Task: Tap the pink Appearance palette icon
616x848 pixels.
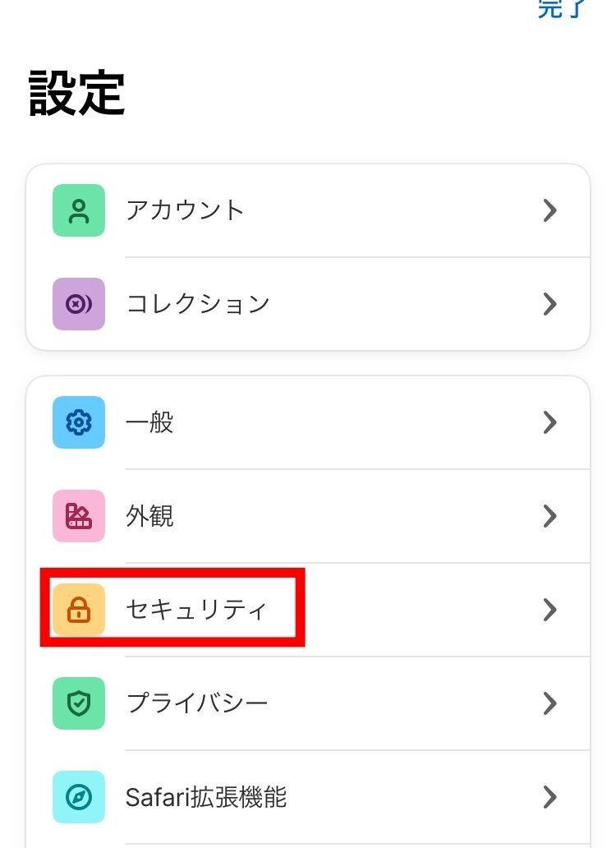Action: pos(79,516)
